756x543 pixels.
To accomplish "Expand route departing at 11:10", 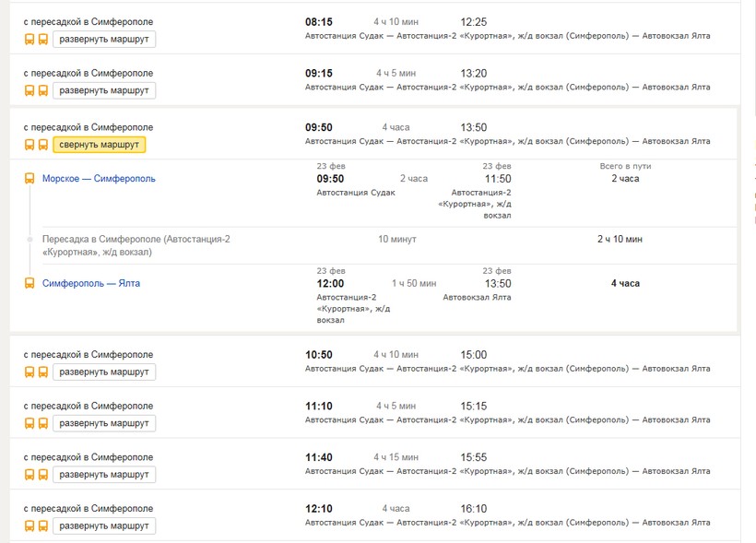I will click(104, 423).
